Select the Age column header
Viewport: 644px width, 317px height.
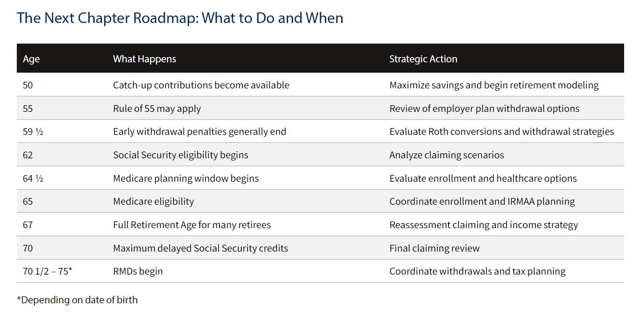click(31, 59)
